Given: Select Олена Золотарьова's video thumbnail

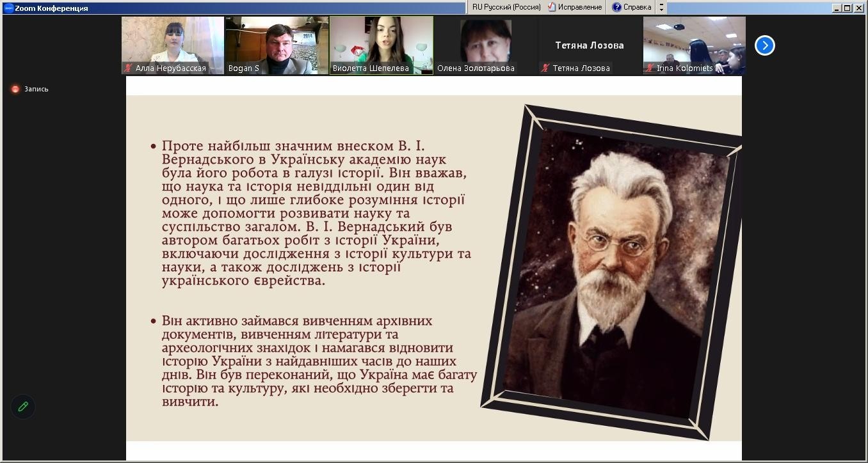Looking at the screenshot, I should coord(486,45).
